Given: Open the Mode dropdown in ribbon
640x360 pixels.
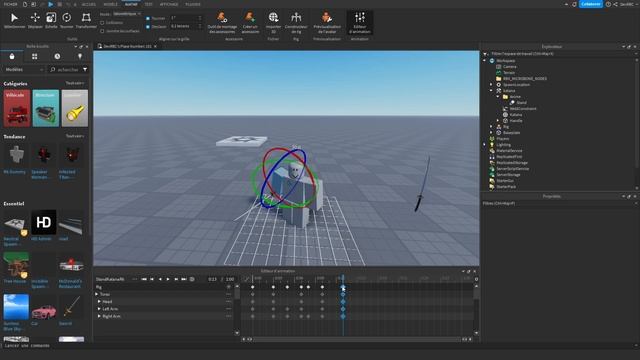Looking at the screenshot, I should tap(127, 14).
